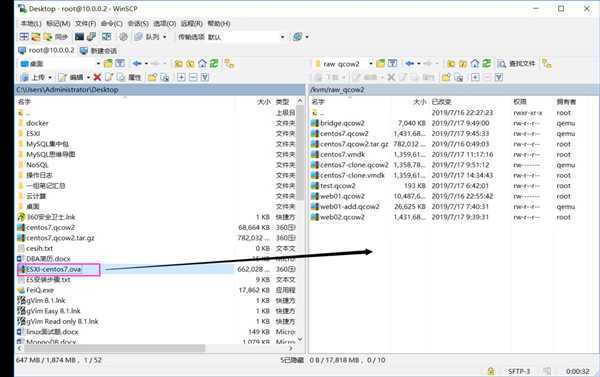Viewport: 600px width, 377px height.
Task: Refresh the remote raw_qcow2 directory listing
Action: (486, 64)
